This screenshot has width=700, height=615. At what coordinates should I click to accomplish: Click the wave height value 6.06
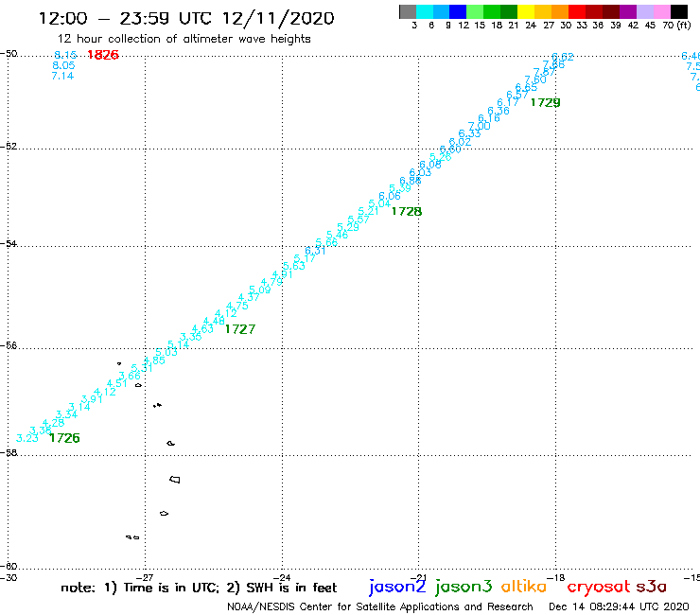pos(390,196)
